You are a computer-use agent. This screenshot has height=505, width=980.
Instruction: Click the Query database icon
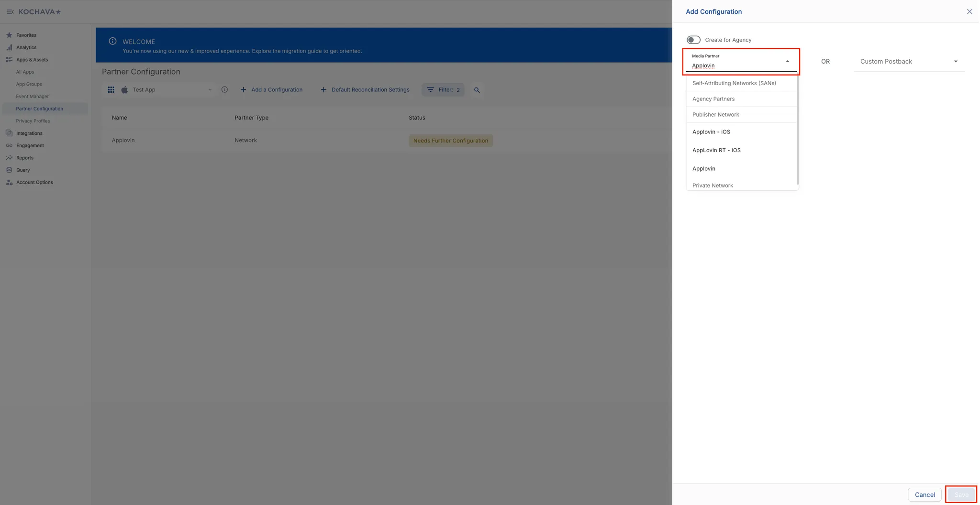[x=9, y=170]
